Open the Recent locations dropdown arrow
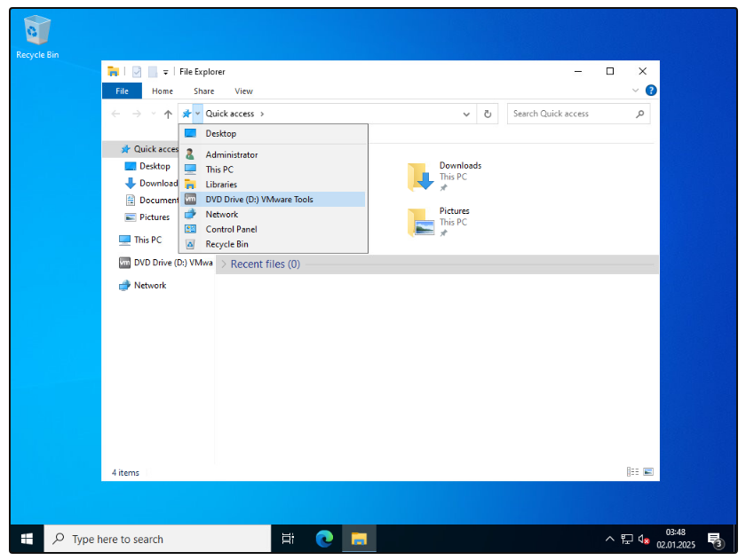 tap(153, 114)
